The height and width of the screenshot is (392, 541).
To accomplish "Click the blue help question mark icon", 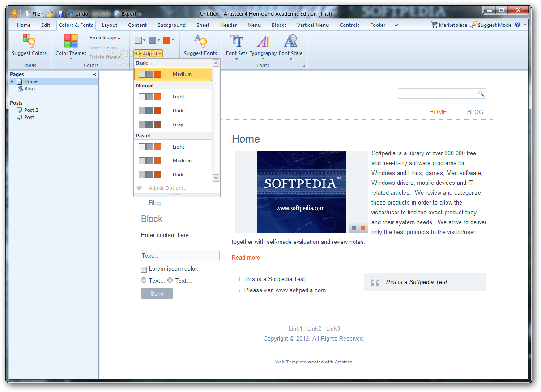I will (518, 25).
